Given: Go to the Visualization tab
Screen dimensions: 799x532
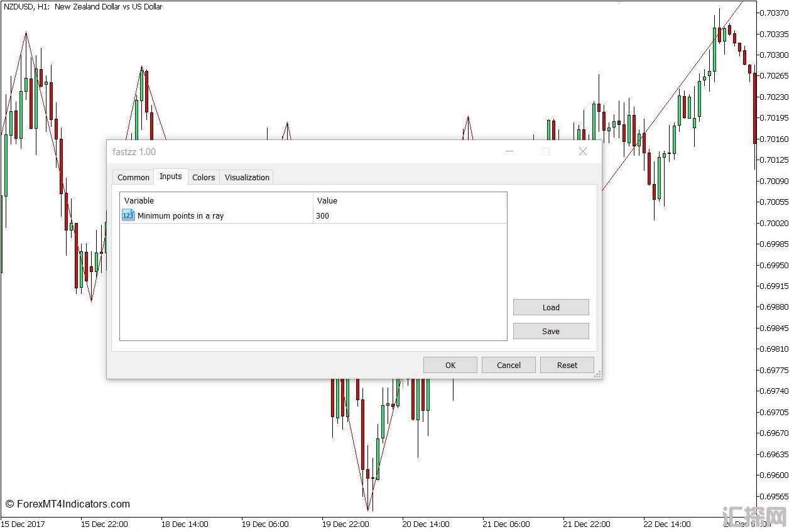Looking at the screenshot, I should point(247,177).
